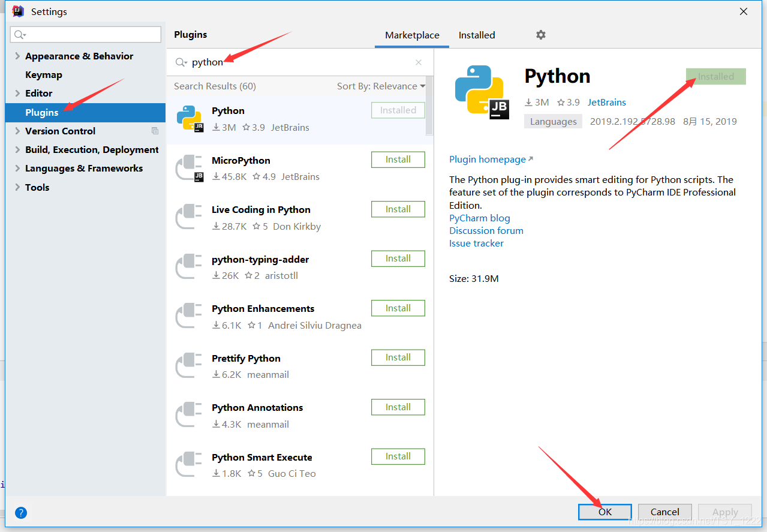Click the Python plugin logo in results list
Viewport: 767px width, 532px height.
(x=190, y=119)
